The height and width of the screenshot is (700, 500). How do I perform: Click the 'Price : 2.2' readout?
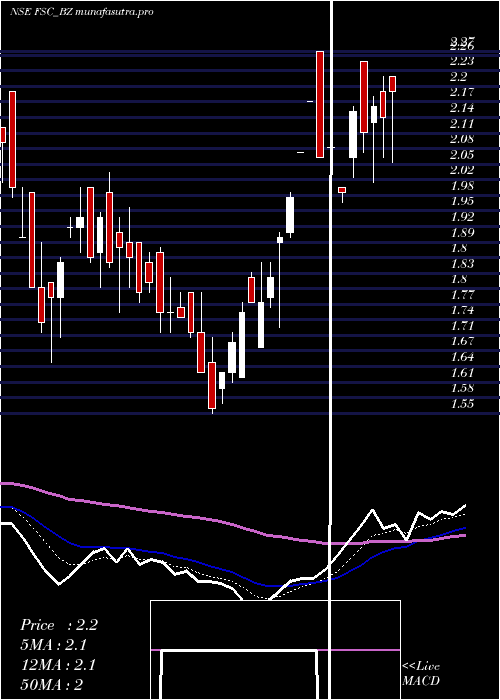58,625
